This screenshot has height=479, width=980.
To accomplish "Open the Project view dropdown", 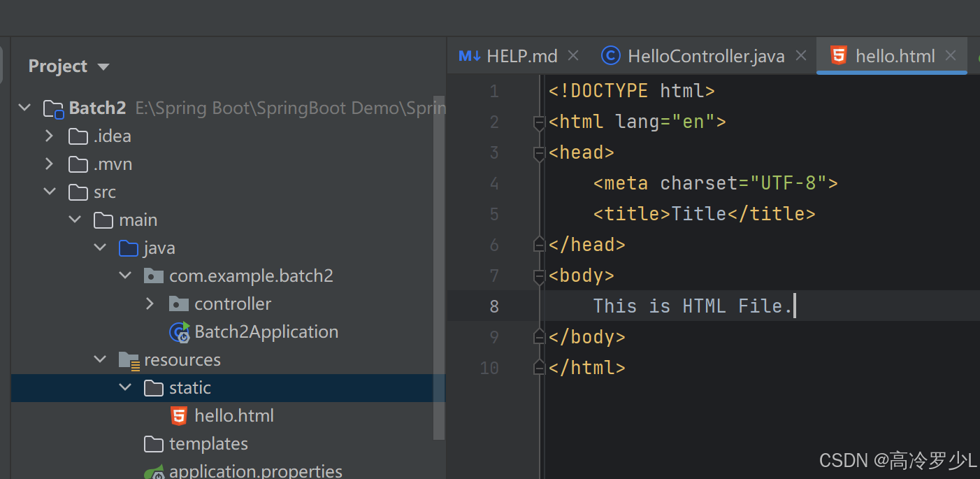I will click(103, 67).
